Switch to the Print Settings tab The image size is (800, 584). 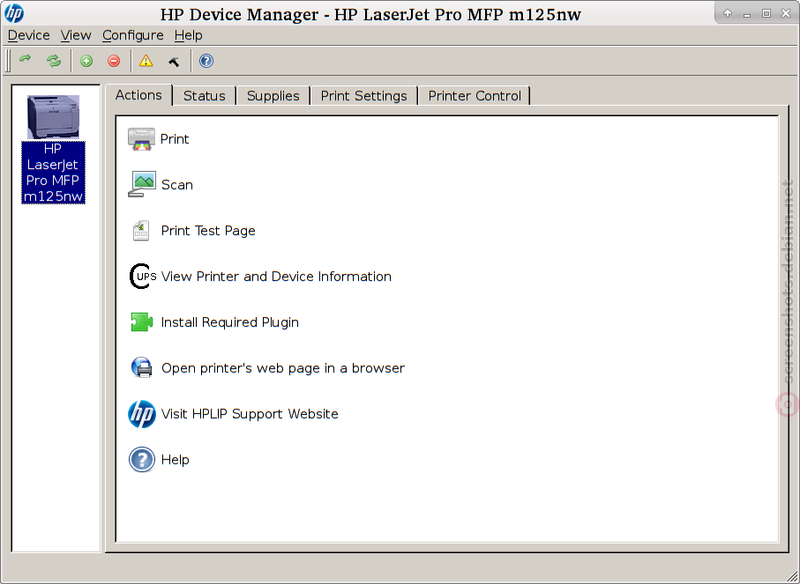364,96
